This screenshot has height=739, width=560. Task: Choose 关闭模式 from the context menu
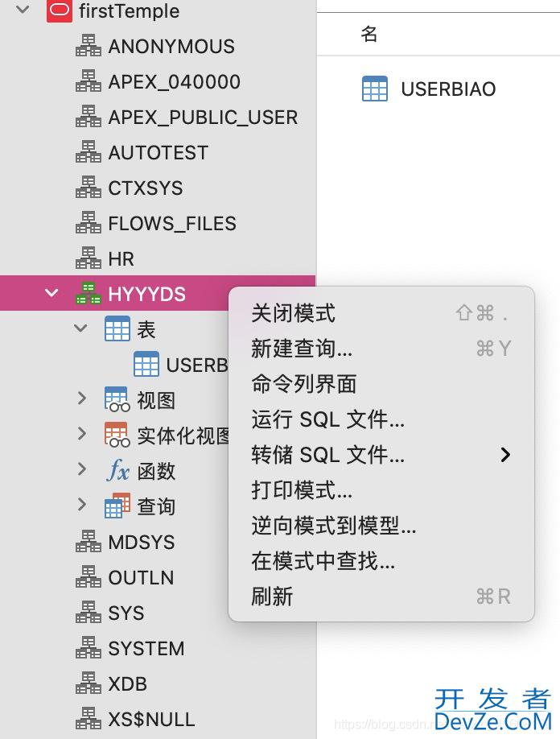click(381, 313)
